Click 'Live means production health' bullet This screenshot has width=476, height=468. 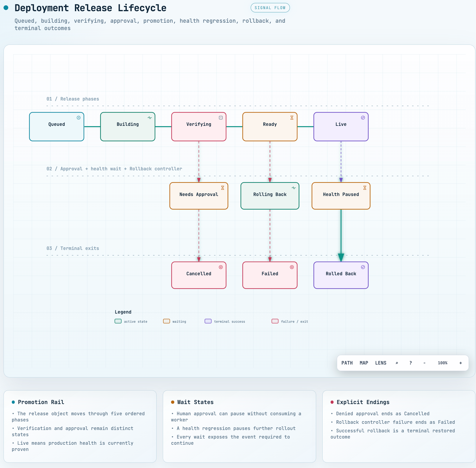(x=73, y=446)
